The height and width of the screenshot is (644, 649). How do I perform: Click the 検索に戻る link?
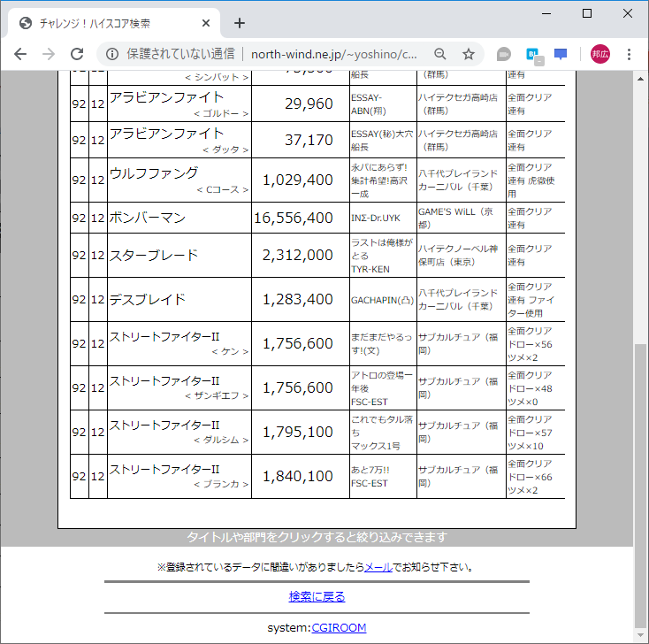tap(317, 596)
